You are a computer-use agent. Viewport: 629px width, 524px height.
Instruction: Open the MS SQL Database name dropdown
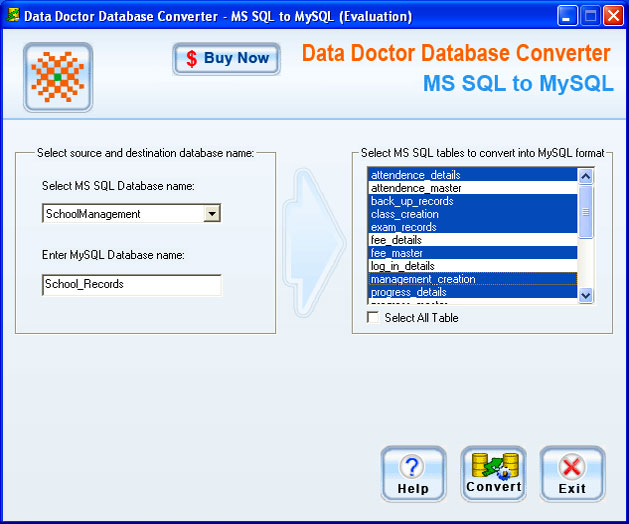(x=211, y=213)
